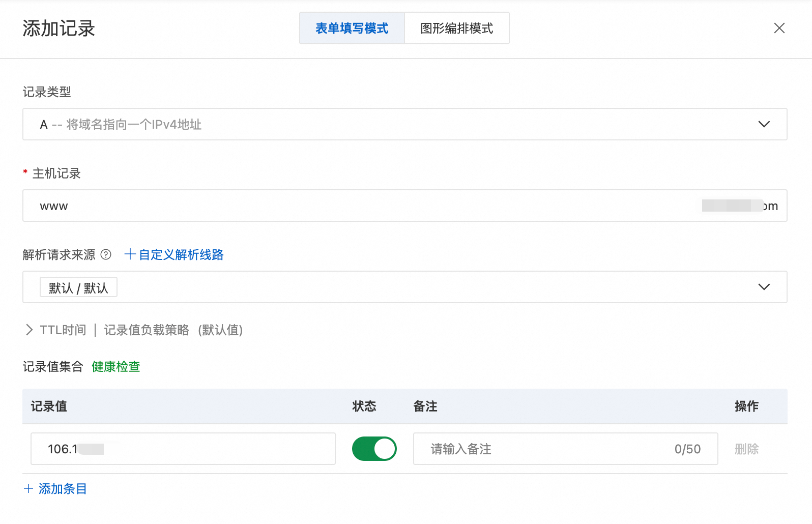
Task: Select the 默认 / 默认 tag
Action: point(78,288)
